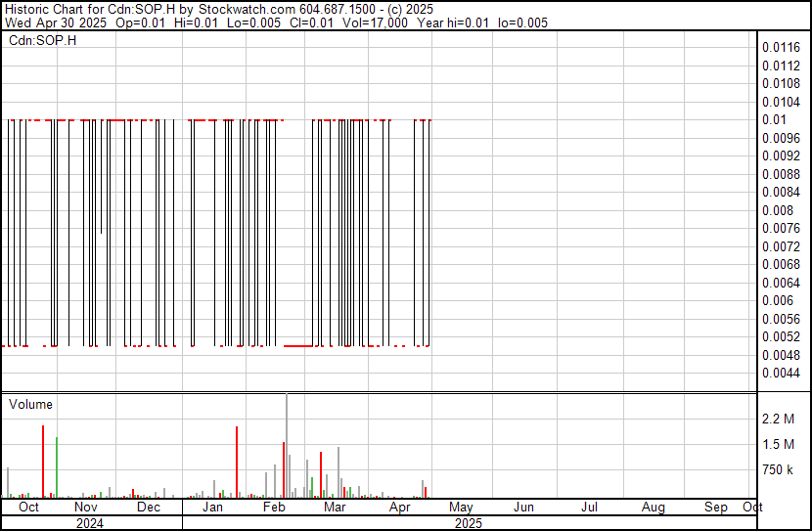The width and height of the screenshot is (812, 531).
Task: Click the tall green volume bar in October
Action: coord(57,467)
